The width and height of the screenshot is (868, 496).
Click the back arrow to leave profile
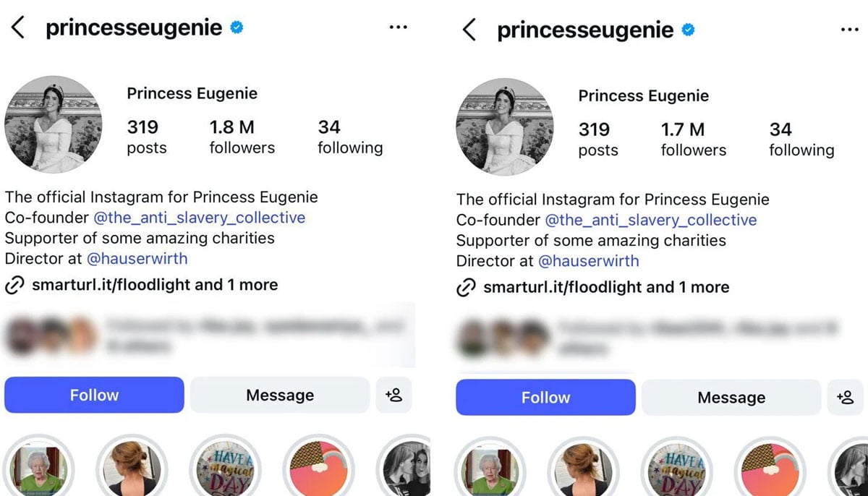pos(17,27)
